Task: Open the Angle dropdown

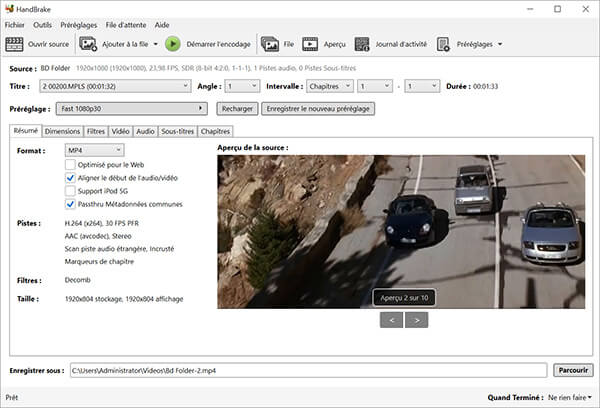Action: pyautogui.click(x=242, y=86)
